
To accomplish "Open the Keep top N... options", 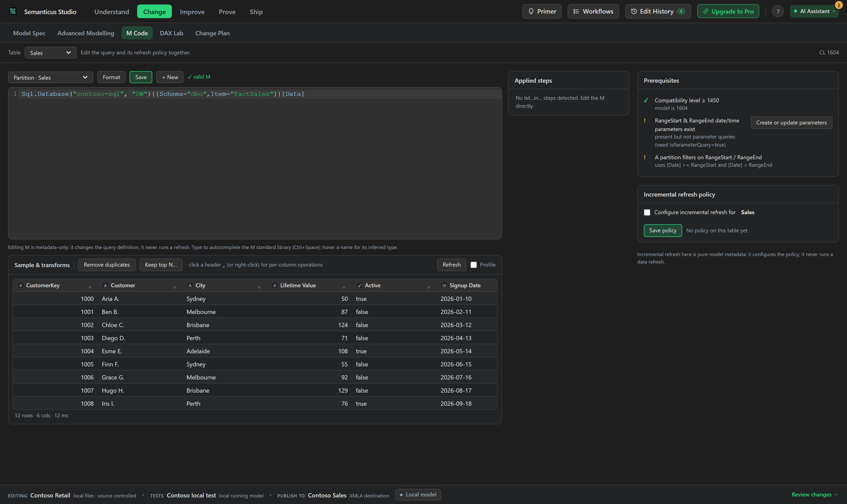I will coord(161,265).
